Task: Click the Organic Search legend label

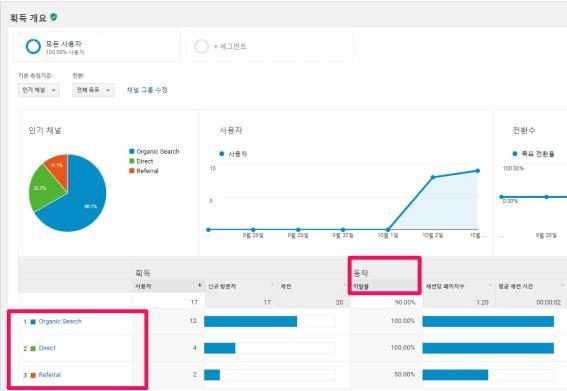Action: tap(158, 152)
